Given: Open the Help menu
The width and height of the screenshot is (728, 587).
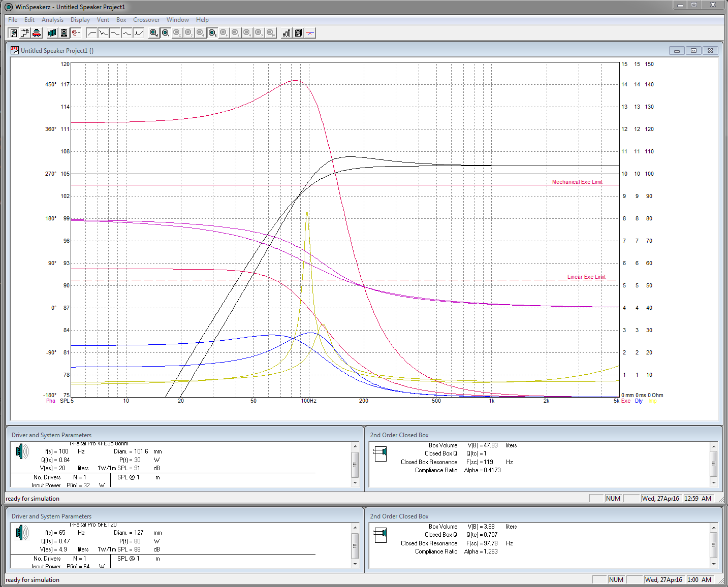Looking at the screenshot, I should (203, 20).
